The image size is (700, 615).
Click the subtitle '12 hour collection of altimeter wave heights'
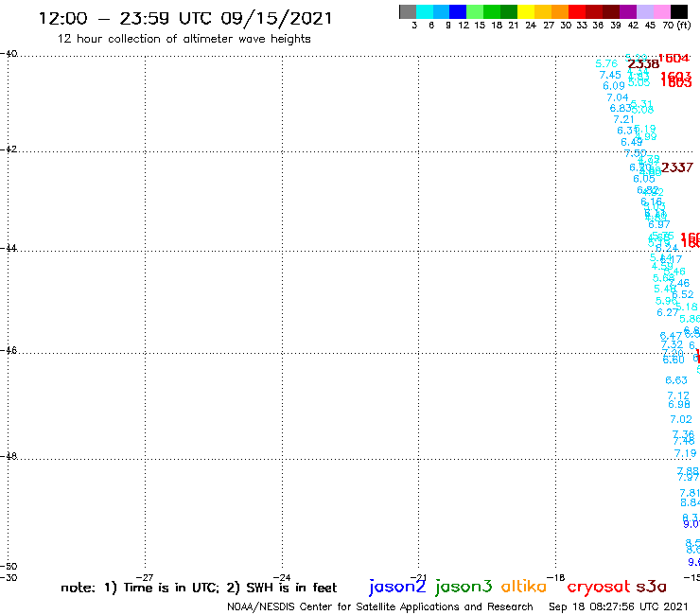point(184,39)
